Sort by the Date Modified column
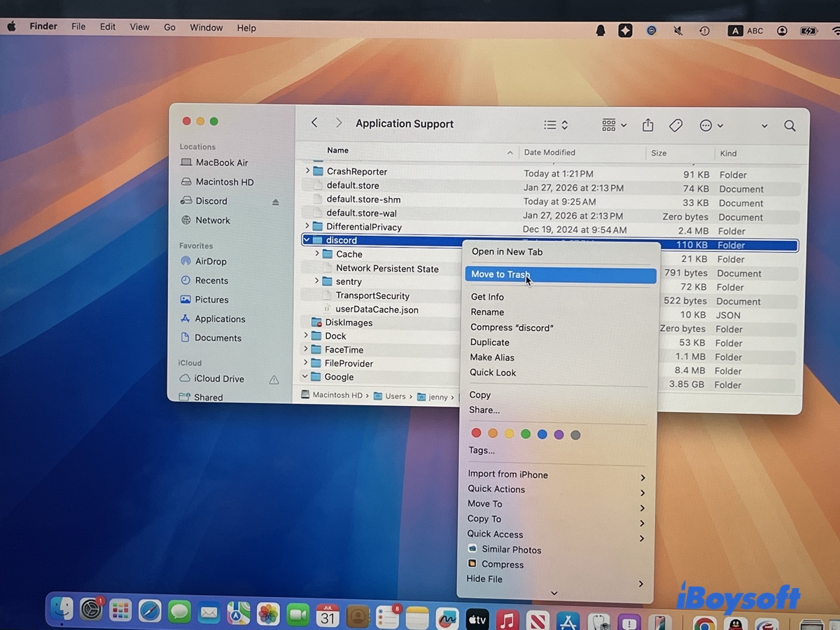840x630 pixels. 549,153
